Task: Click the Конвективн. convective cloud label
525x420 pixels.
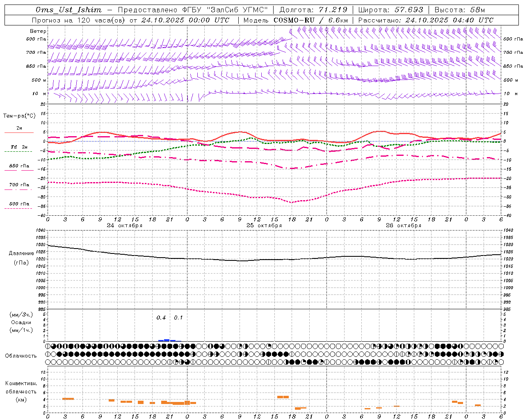Action: [x=21, y=383]
